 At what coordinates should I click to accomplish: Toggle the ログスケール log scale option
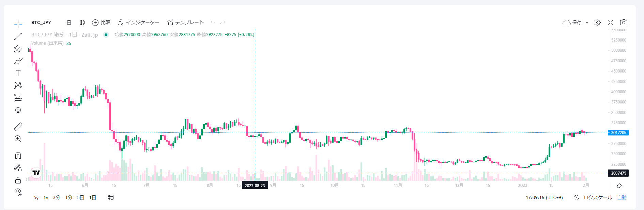click(x=598, y=197)
